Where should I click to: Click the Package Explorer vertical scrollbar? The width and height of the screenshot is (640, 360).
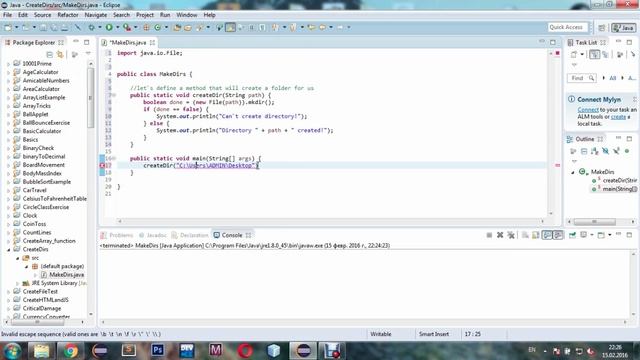tap(91, 188)
